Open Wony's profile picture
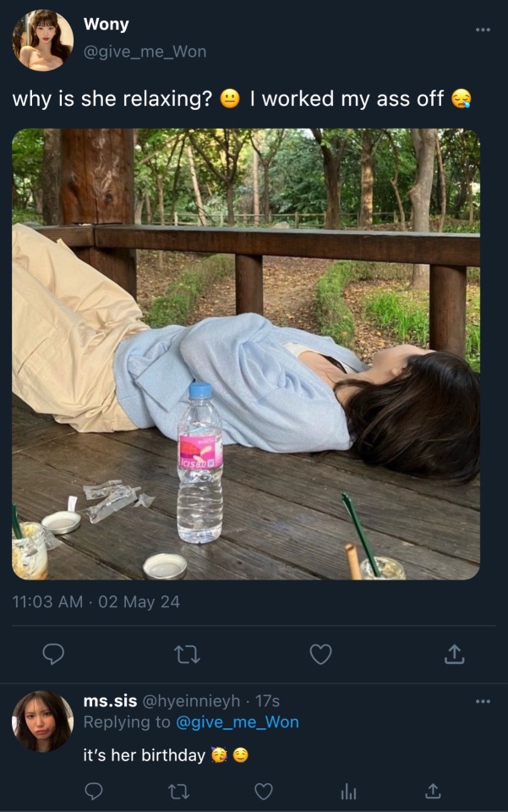The height and width of the screenshot is (812, 508). tap(42, 40)
